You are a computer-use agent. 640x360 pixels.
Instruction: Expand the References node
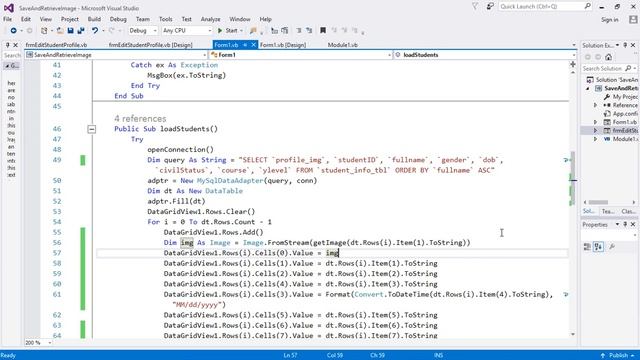point(596,105)
